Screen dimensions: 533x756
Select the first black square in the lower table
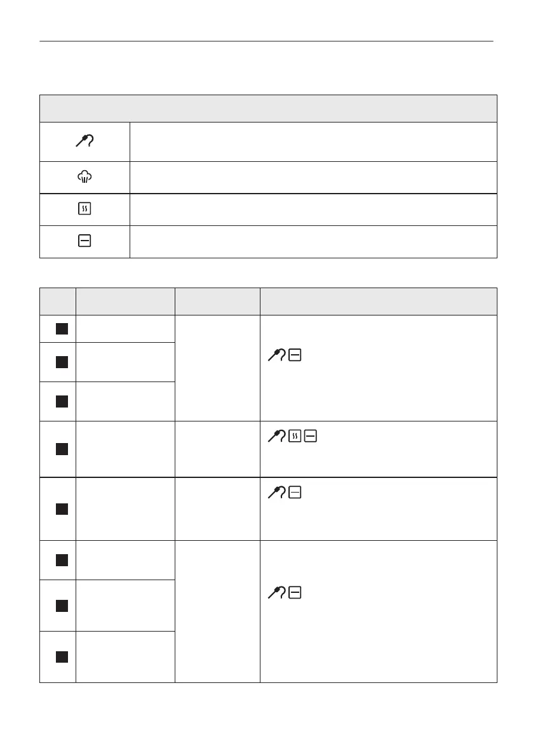pos(61,329)
